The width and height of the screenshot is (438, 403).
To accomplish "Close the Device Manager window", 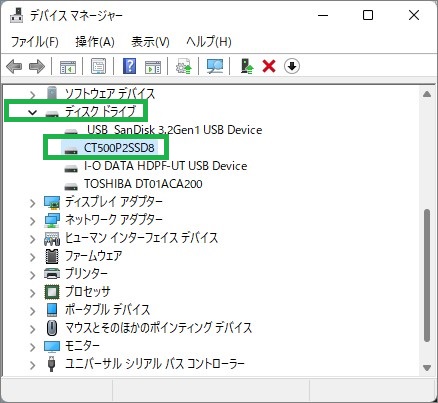I will click(x=414, y=15).
